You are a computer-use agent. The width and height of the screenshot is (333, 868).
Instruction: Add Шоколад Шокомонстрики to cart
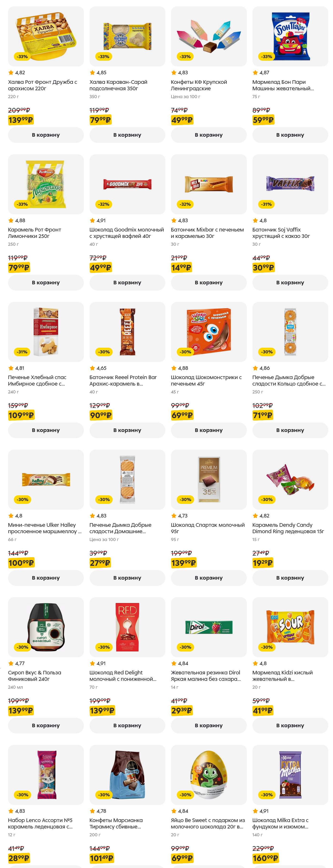[x=209, y=430]
